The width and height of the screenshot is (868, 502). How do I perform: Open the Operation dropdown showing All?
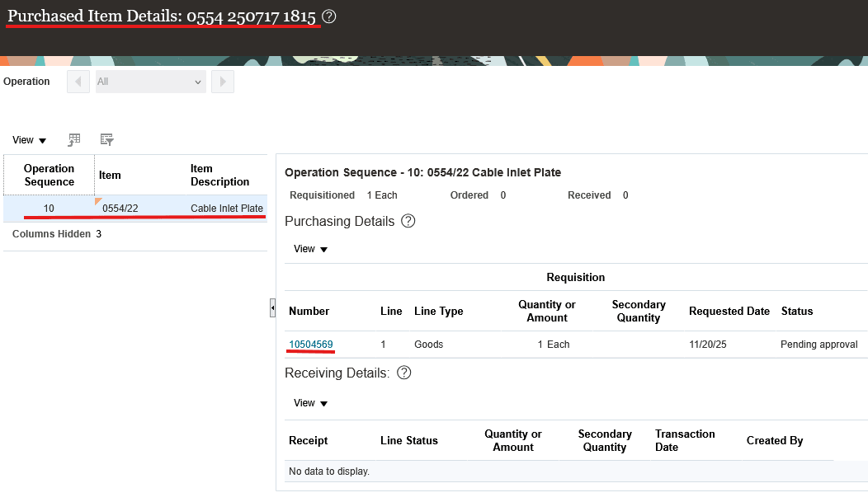pos(150,82)
